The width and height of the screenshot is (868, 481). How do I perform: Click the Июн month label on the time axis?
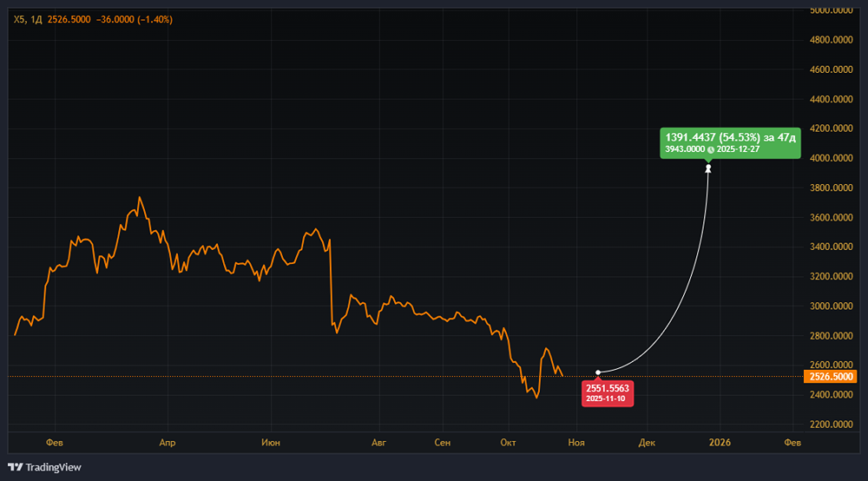point(270,443)
